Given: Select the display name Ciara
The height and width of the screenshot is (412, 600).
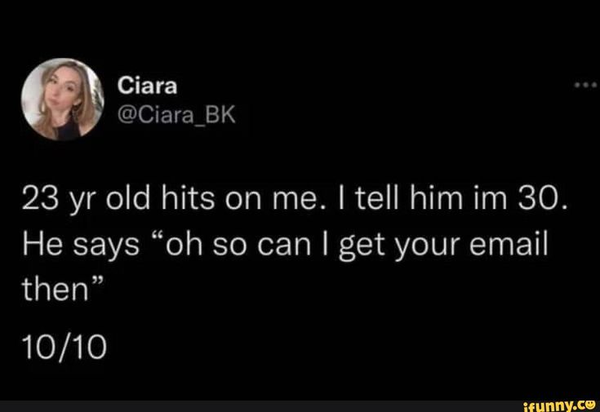Looking at the screenshot, I should [147, 86].
